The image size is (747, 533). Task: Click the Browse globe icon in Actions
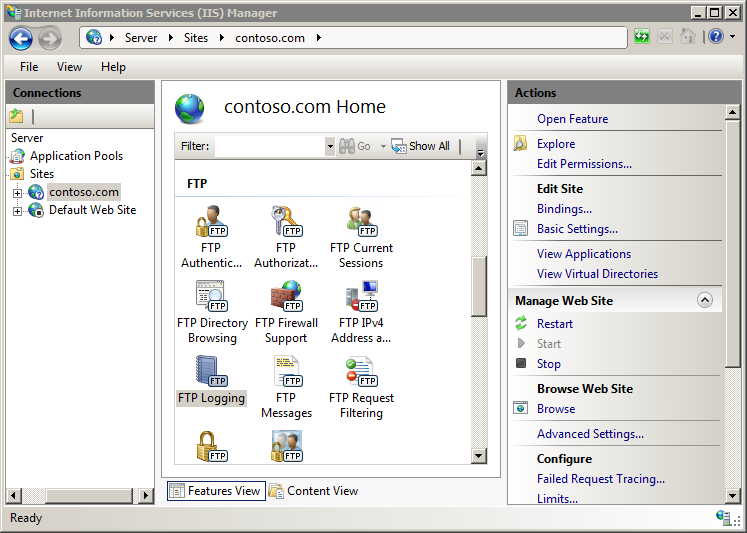[x=521, y=408]
